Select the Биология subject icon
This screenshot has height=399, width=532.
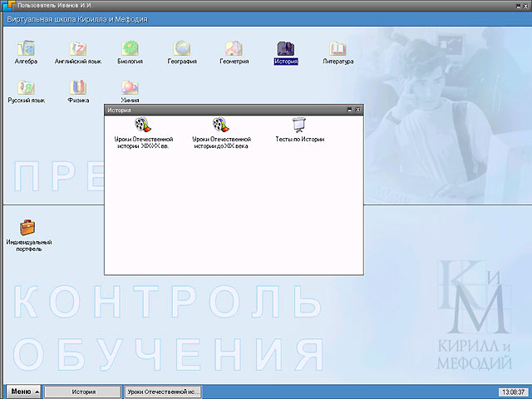click(129, 48)
